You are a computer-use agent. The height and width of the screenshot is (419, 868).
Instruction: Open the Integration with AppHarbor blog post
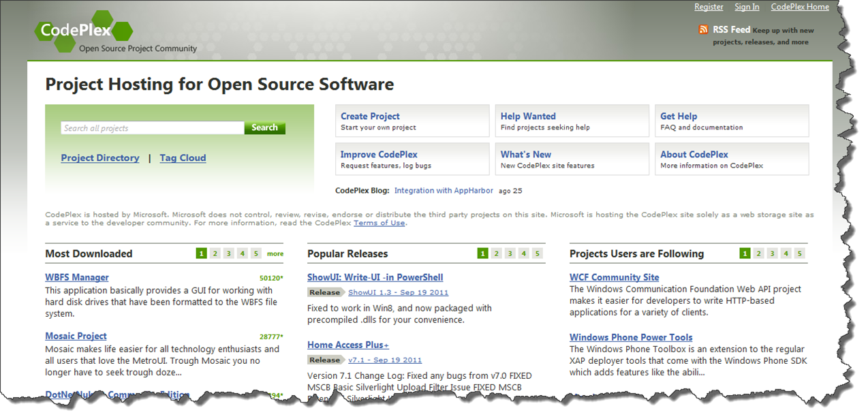pyautogui.click(x=444, y=191)
